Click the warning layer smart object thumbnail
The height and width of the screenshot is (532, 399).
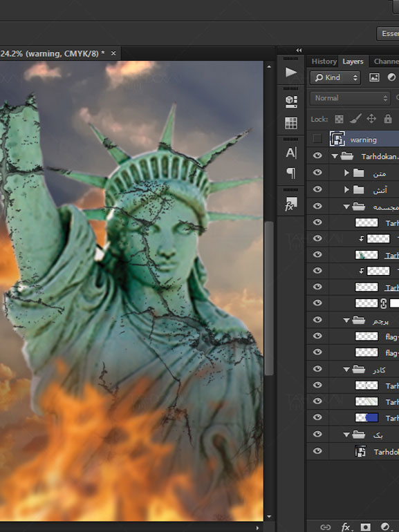click(x=337, y=139)
